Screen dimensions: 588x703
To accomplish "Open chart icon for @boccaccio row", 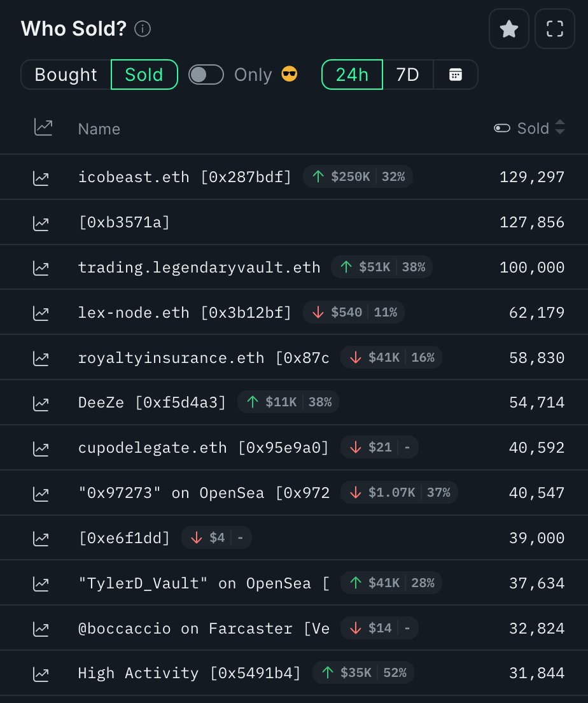I will (41, 629).
